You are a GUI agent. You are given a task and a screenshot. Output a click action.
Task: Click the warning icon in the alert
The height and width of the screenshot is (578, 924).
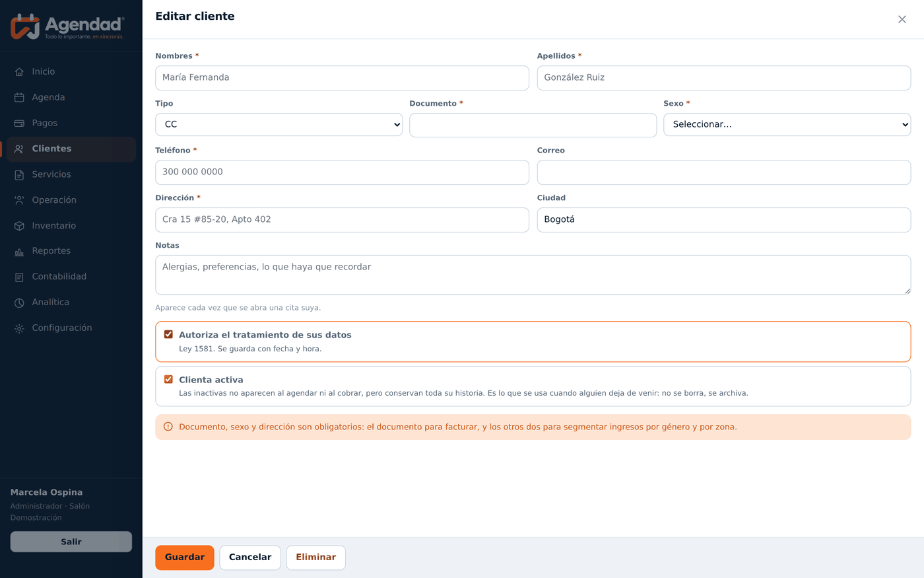click(168, 427)
